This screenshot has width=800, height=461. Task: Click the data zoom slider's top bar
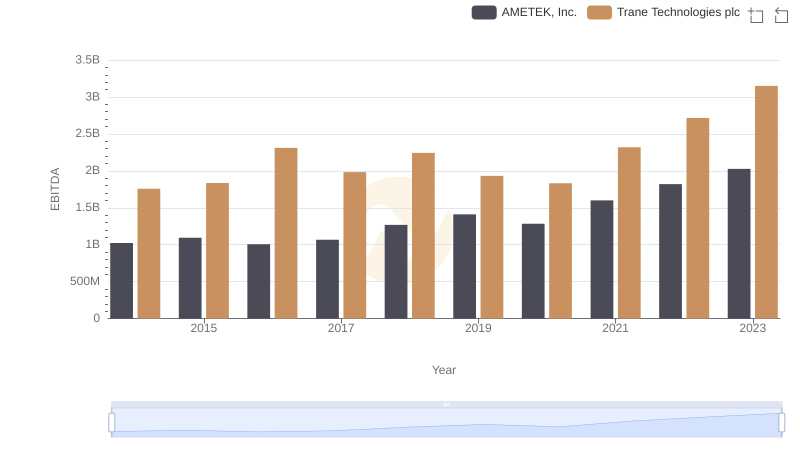(446, 404)
